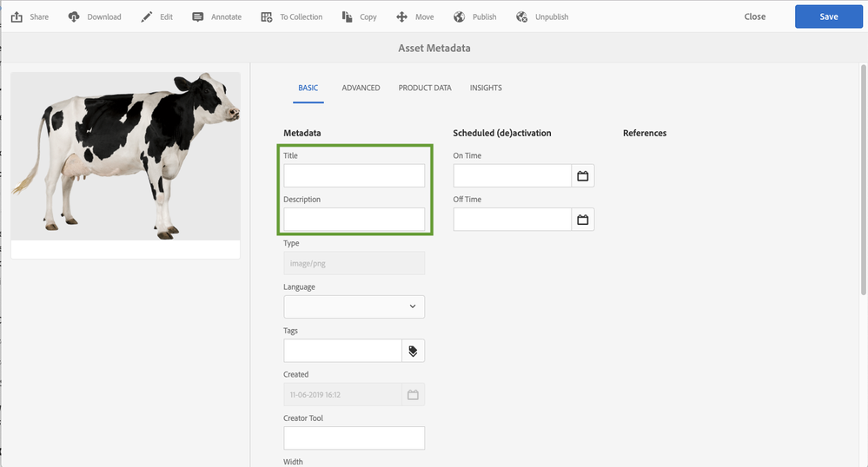Click the Unpublish globe icon
868x467 pixels.
coord(521,16)
